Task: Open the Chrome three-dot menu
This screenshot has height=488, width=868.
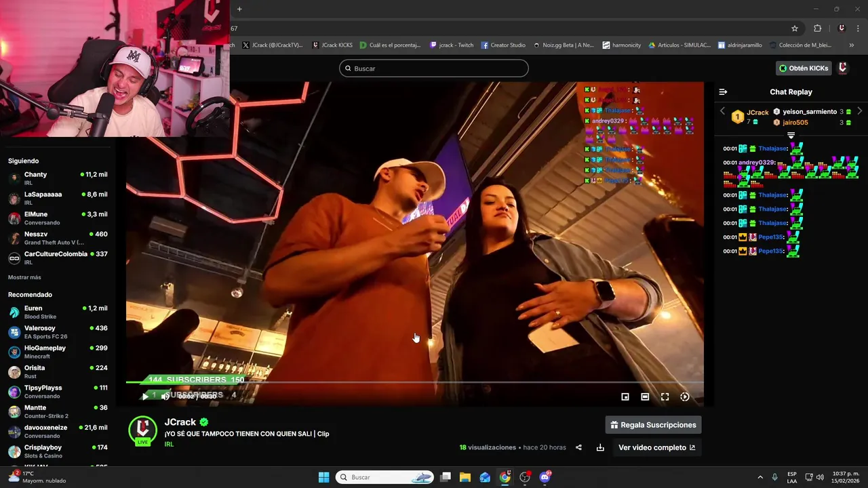Action: tap(858, 28)
